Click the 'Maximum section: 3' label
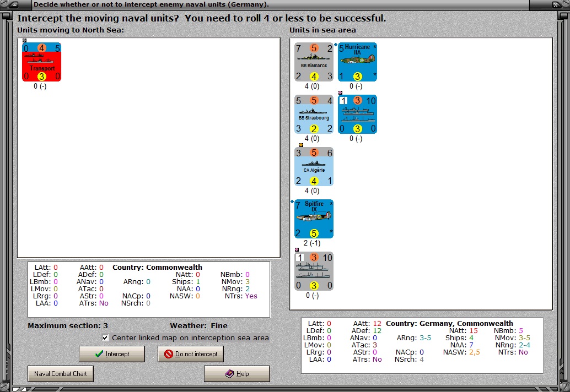The image size is (570, 392). point(68,325)
